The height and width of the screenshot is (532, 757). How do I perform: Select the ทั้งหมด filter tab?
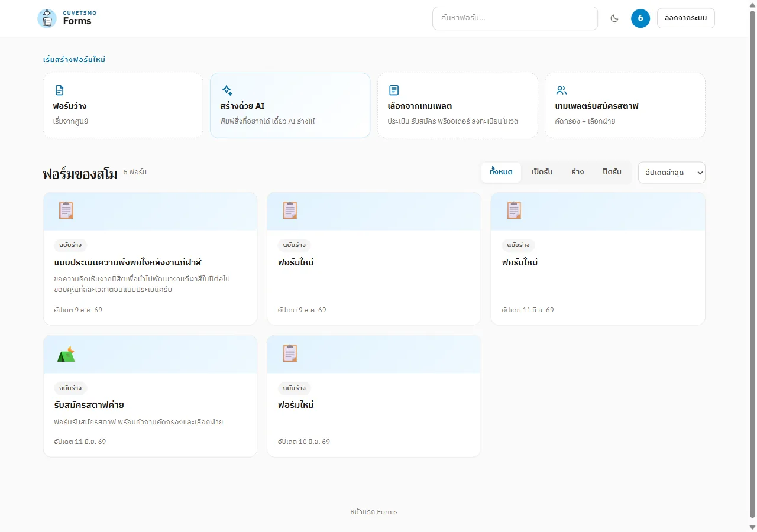pos(501,172)
